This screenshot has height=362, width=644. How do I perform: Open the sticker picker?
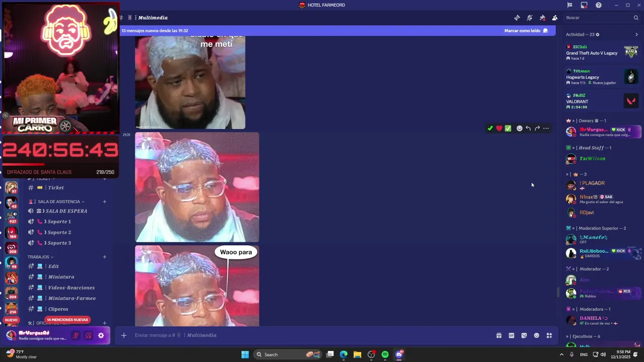pos(524,335)
